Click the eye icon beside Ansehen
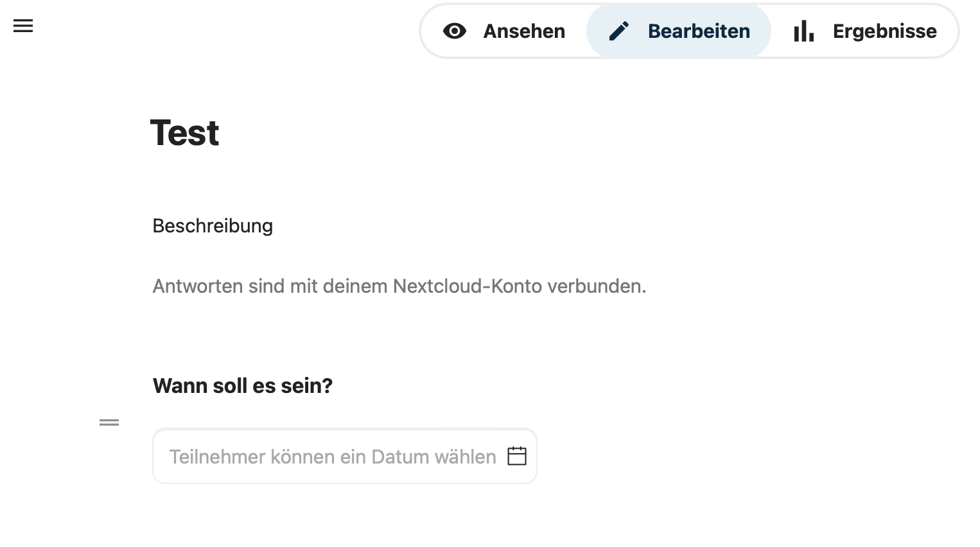The width and height of the screenshot is (980, 547). (x=455, y=31)
